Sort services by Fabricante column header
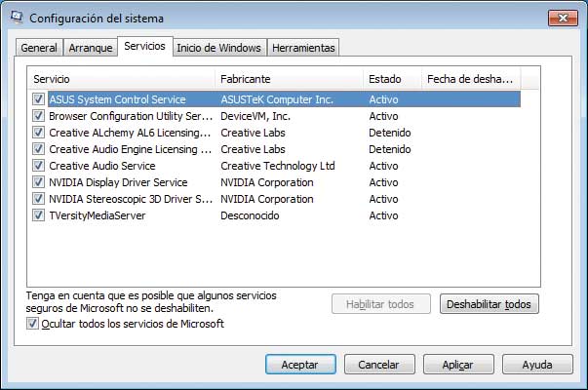The image size is (588, 390). pyautogui.click(x=288, y=78)
